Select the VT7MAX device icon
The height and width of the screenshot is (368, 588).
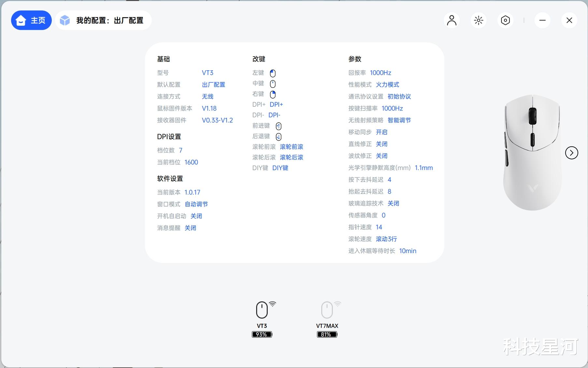coord(327,309)
